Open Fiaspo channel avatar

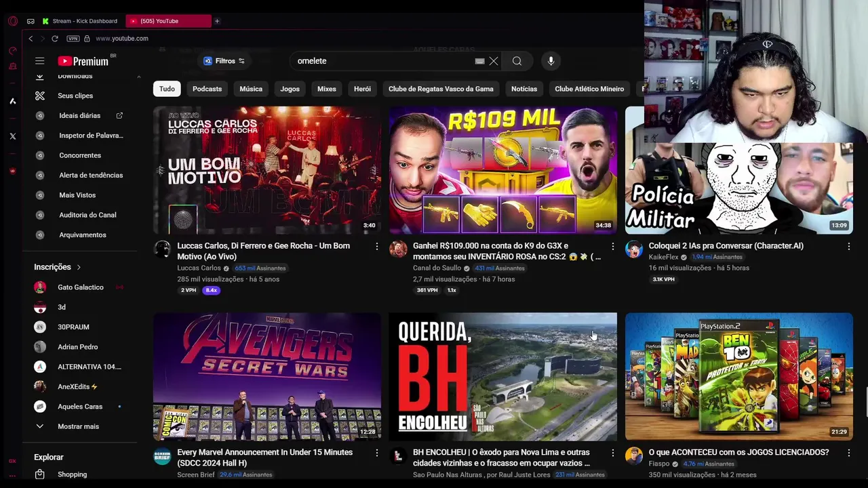tap(634, 456)
